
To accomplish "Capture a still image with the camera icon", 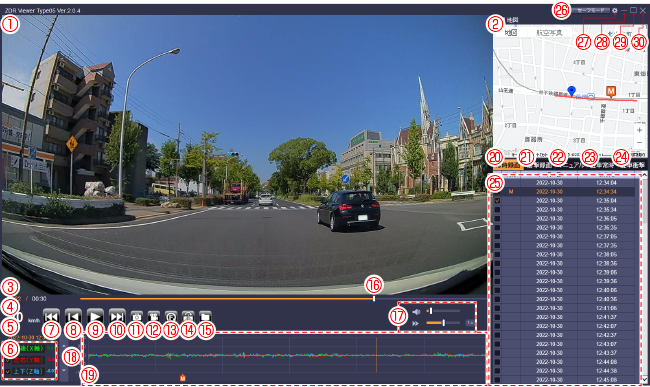I will pyautogui.click(x=136, y=317).
